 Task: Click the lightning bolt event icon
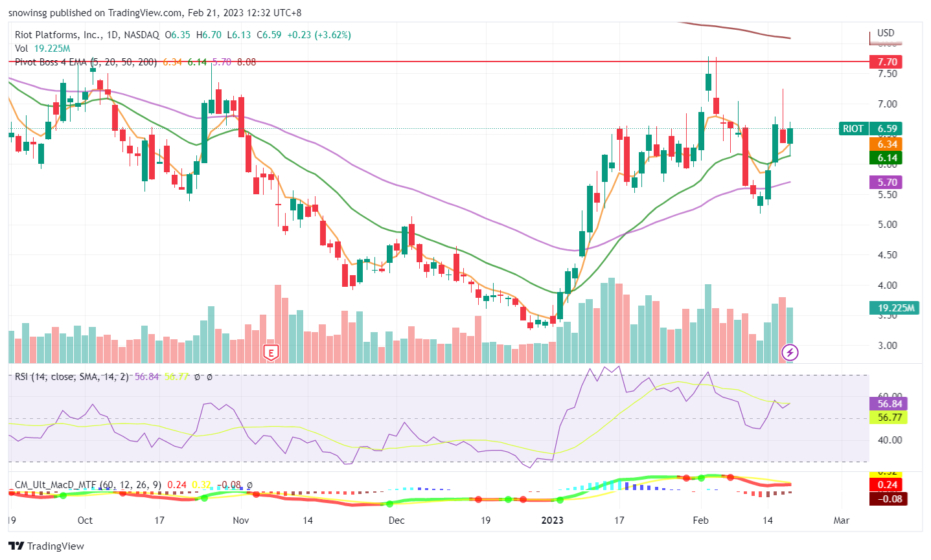point(790,353)
